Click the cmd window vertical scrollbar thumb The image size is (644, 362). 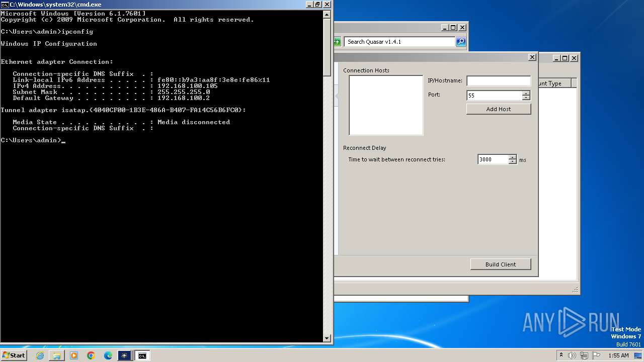(x=327, y=47)
